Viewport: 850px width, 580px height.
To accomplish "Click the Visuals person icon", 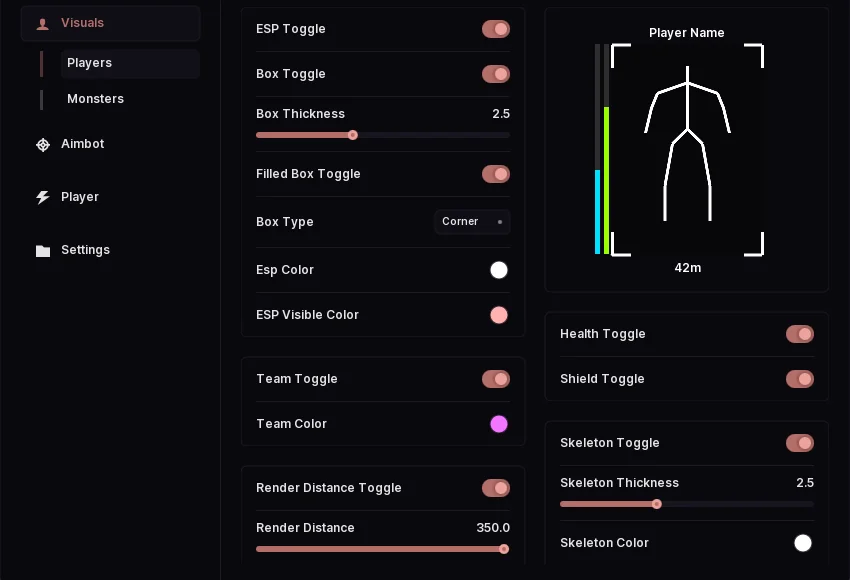I will [42, 23].
